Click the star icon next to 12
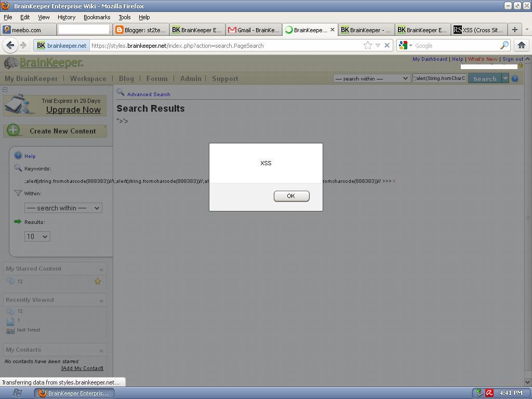 tap(97, 281)
